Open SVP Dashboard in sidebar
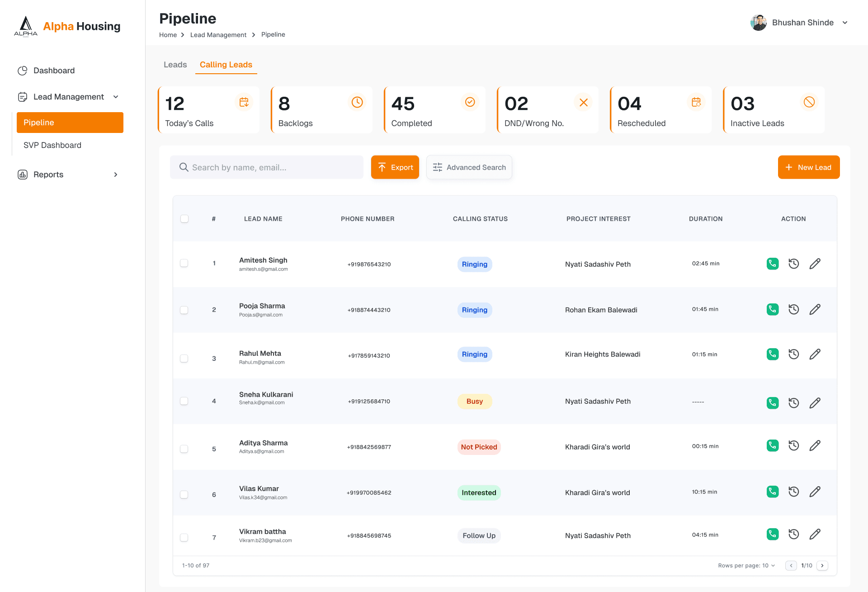Viewport: 868px width, 592px height. click(52, 145)
